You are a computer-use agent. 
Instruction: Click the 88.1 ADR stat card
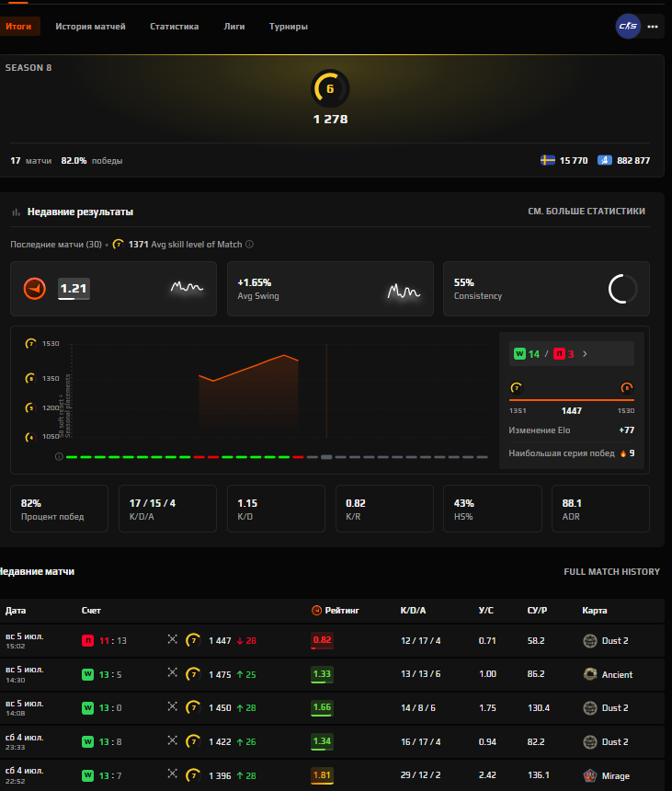tap(600, 509)
